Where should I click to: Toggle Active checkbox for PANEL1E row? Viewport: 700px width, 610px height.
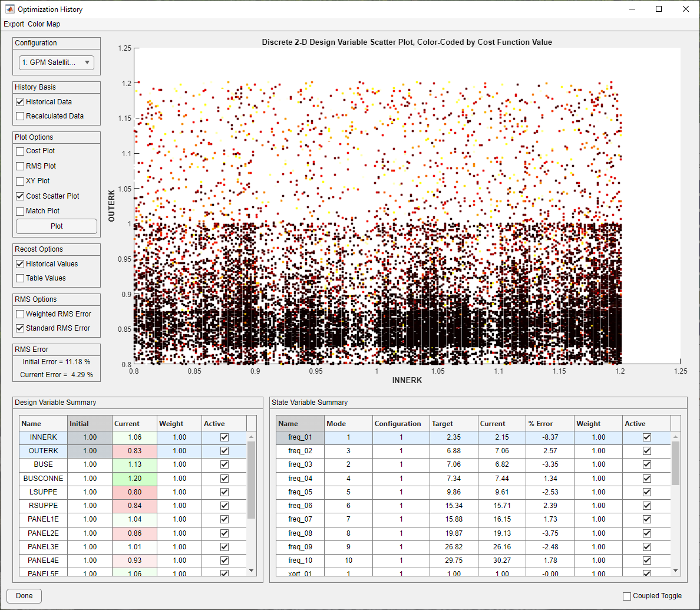click(224, 519)
